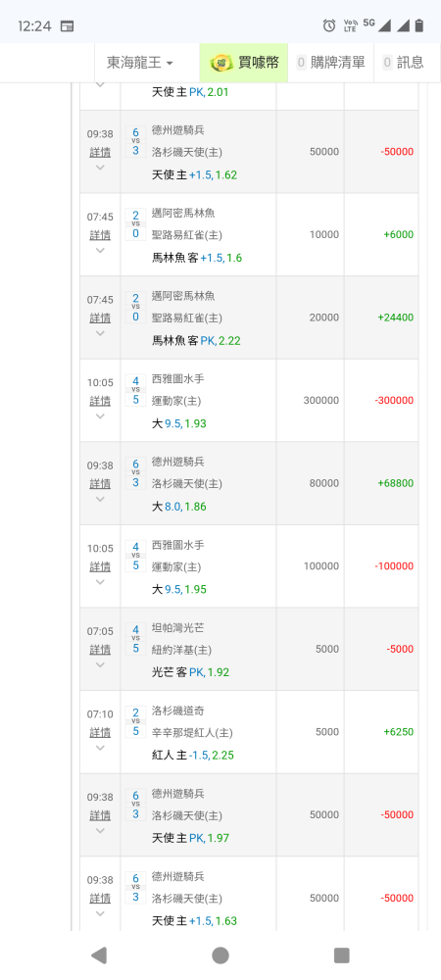The height and width of the screenshot is (980, 441).
Task: Tap the Android recent apps square icon
Action: pyautogui.click(x=342, y=955)
